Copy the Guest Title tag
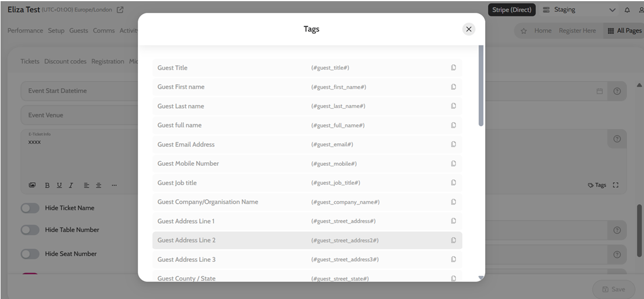 (x=453, y=68)
